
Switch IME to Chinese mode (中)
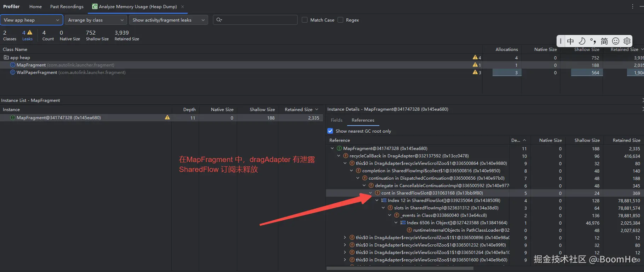[570, 41]
